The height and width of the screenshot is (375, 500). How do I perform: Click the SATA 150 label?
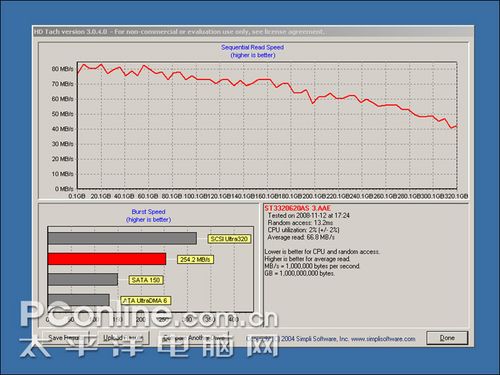click(146, 280)
